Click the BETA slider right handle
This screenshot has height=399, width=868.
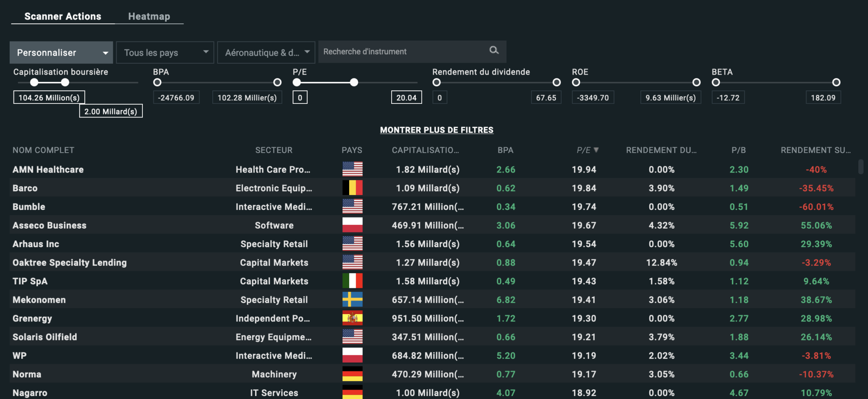(836, 82)
